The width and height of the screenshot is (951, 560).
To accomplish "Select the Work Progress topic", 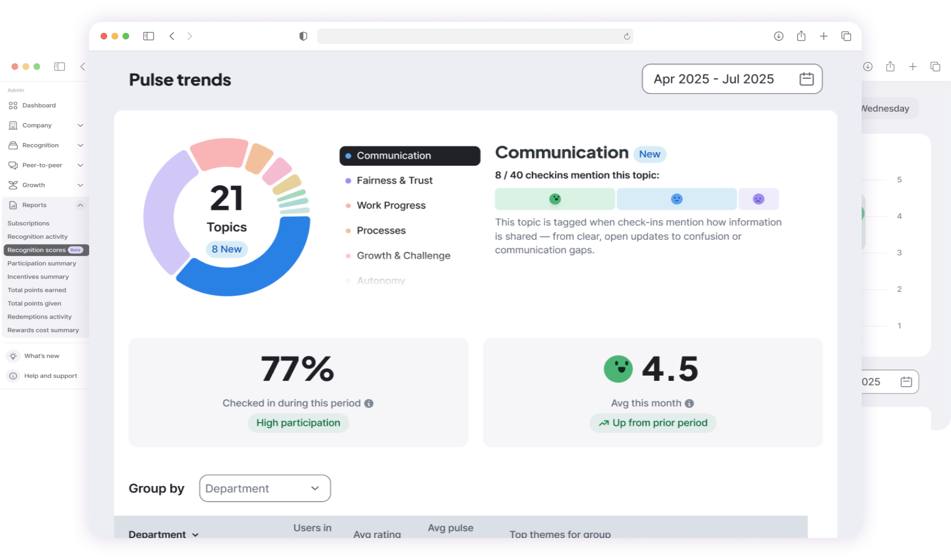I will click(391, 206).
